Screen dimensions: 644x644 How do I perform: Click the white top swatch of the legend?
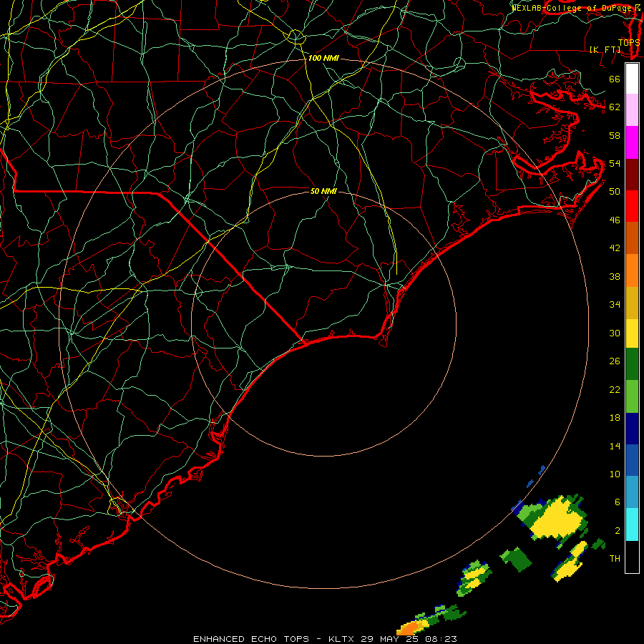632,79
